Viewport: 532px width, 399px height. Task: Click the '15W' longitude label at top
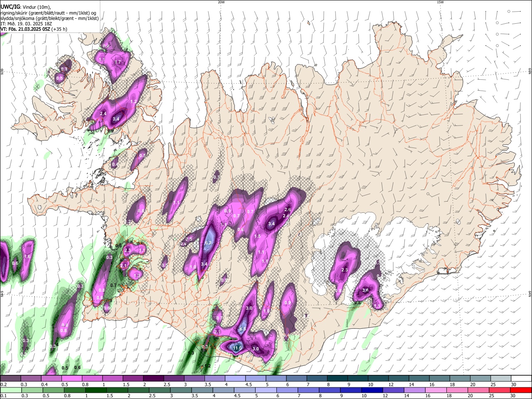click(x=440, y=2)
